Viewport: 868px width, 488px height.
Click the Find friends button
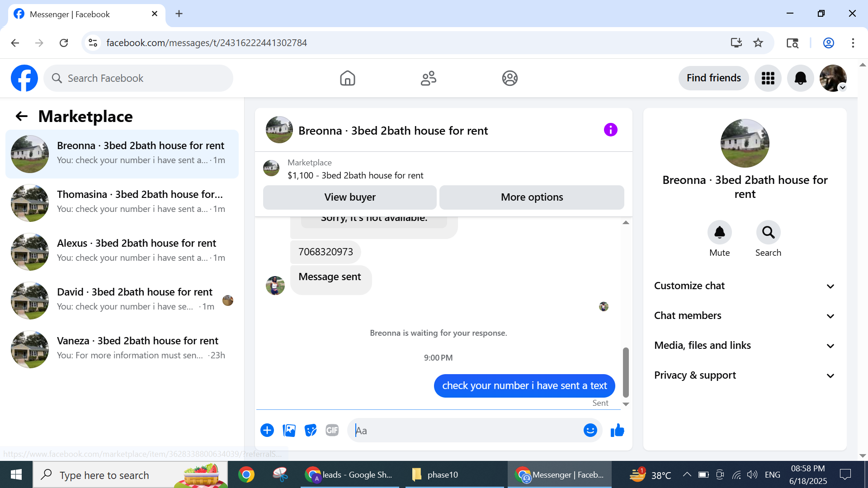tap(713, 78)
